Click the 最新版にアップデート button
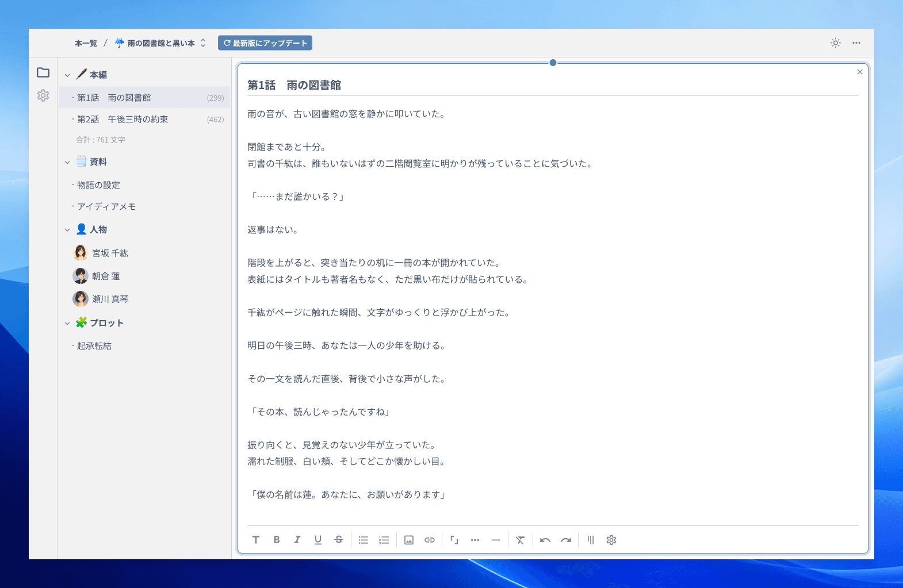The height and width of the screenshot is (588, 903). pos(265,43)
